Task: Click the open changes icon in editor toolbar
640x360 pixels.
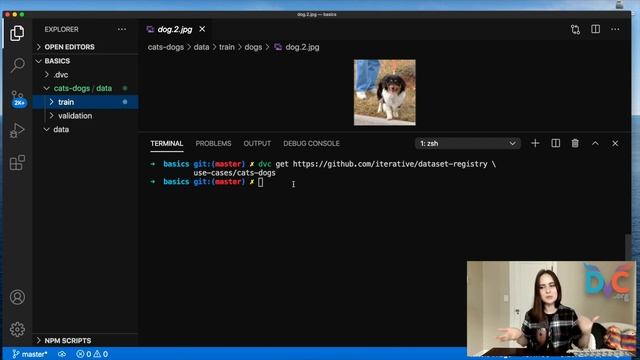Action: point(575,29)
